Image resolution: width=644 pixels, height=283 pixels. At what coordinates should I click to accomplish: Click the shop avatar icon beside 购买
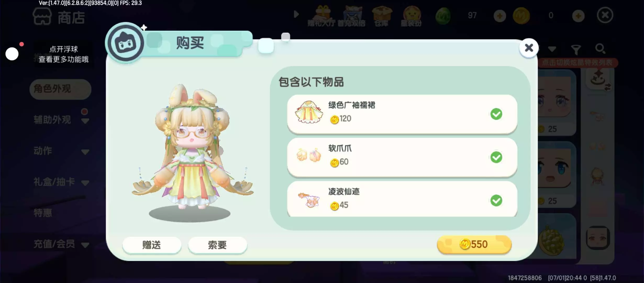(x=126, y=43)
